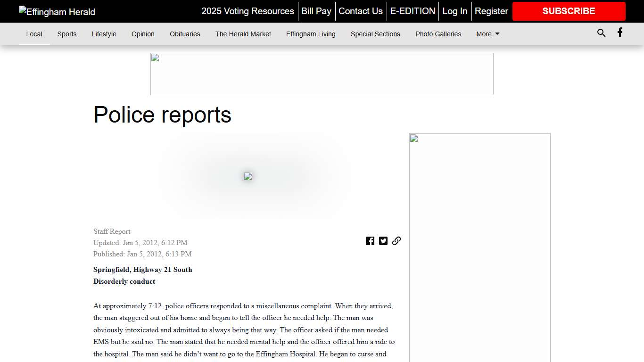Click the top banner advertisement
The width and height of the screenshot is (644, 362).
[322, 74]
